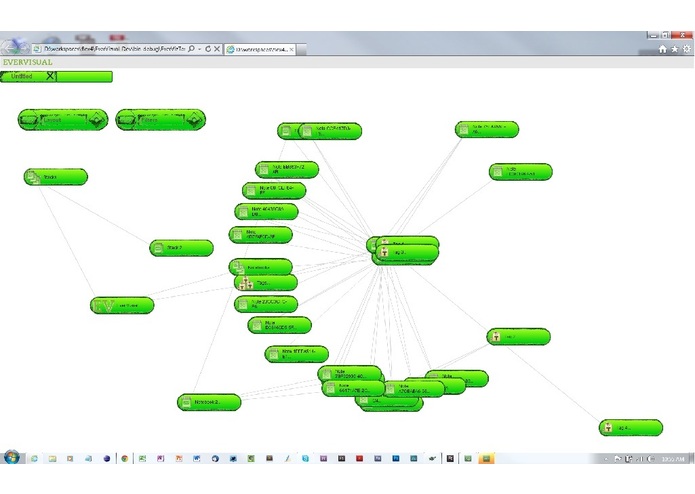Click the taskbar clock

tap(672, 459)
